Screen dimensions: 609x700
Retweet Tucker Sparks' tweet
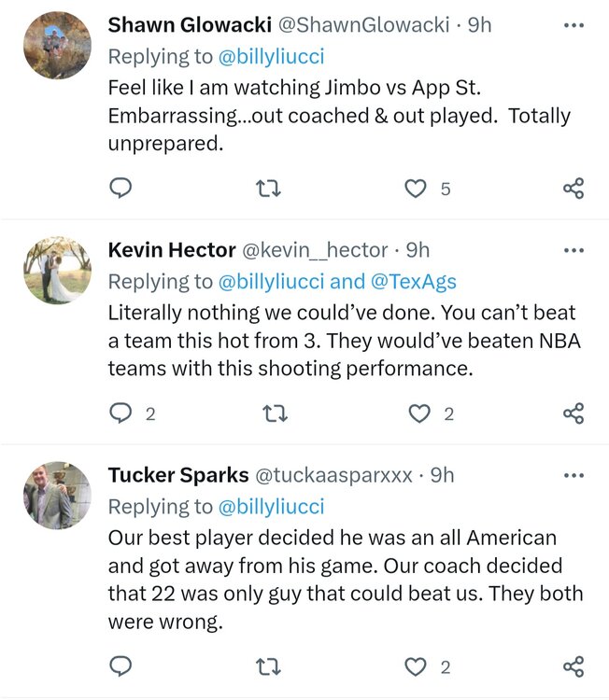[x=267, y=666]
